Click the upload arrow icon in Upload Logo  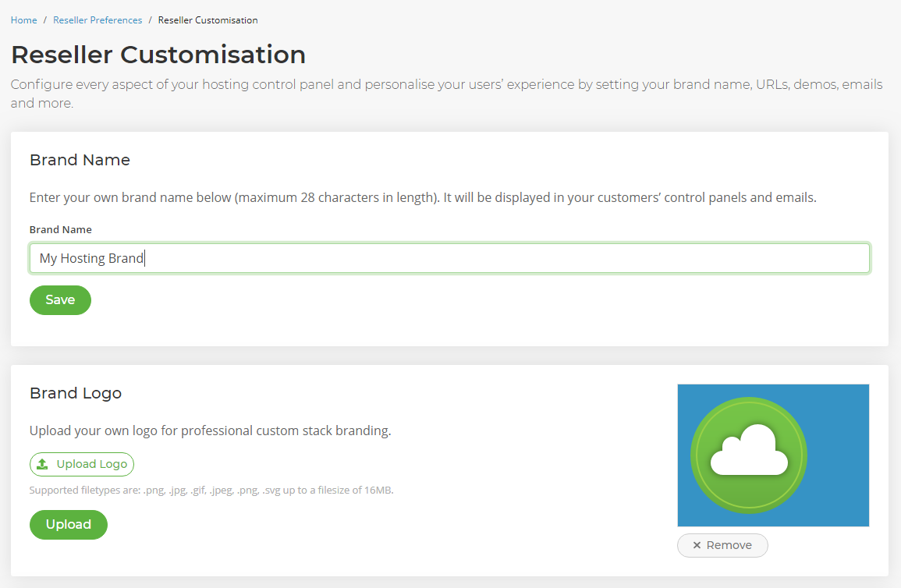pyautogui.click(x=43, y=464)
